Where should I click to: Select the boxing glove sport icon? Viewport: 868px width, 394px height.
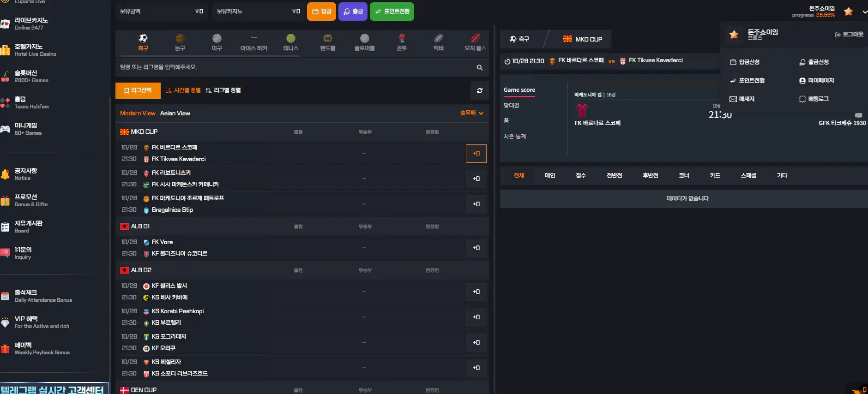point(402,38)
